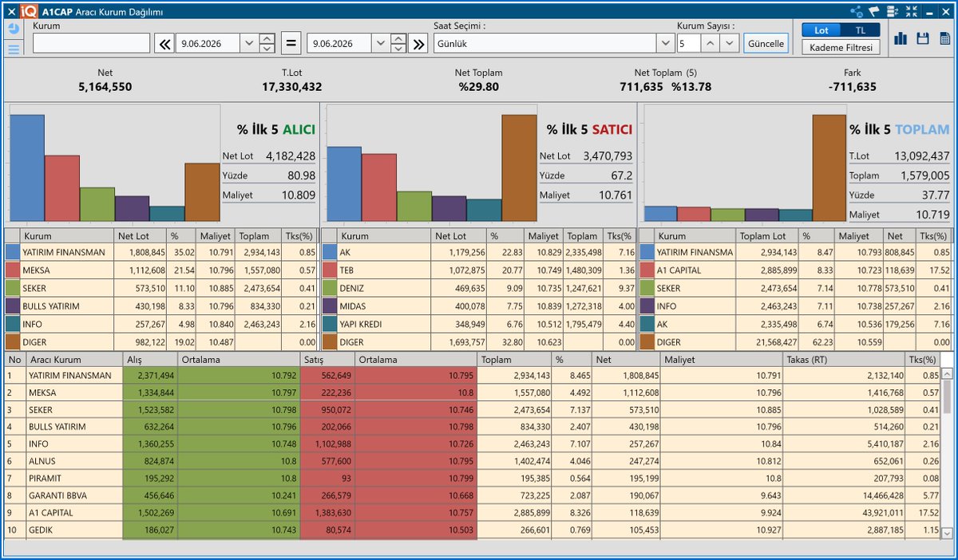
Task: Click brown swatch beside DIGER in toplam table
Action: click(x=647, y=342)
